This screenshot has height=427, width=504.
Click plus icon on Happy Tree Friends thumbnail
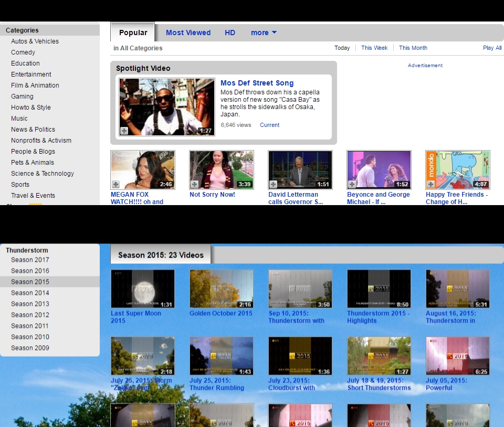click(430, 184)
